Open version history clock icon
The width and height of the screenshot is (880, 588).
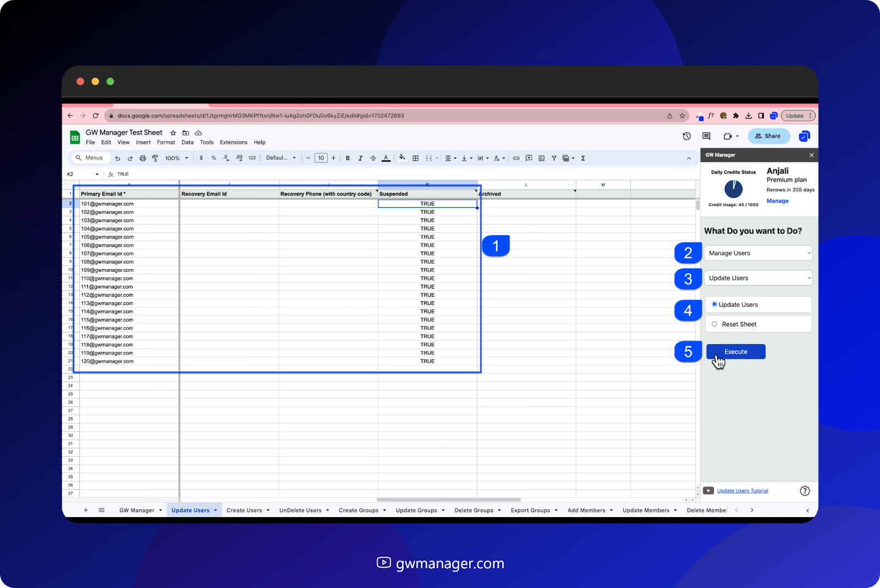tap(687, 136)
